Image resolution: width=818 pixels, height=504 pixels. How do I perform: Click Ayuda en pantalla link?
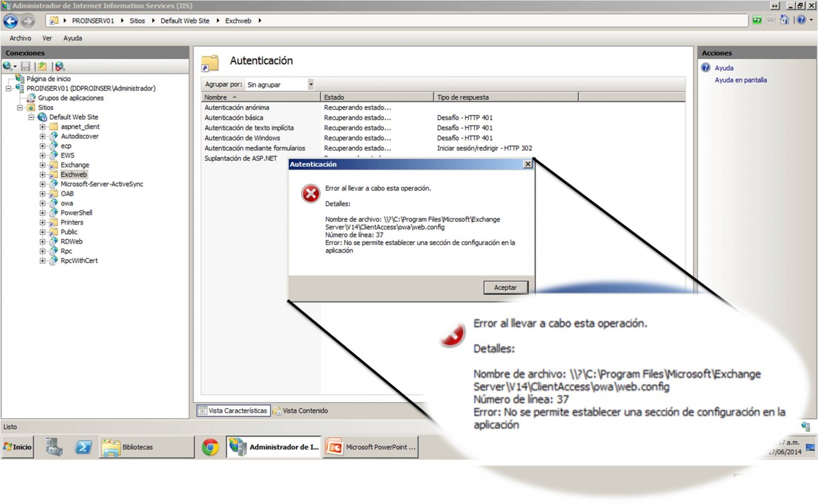point(741,80)
